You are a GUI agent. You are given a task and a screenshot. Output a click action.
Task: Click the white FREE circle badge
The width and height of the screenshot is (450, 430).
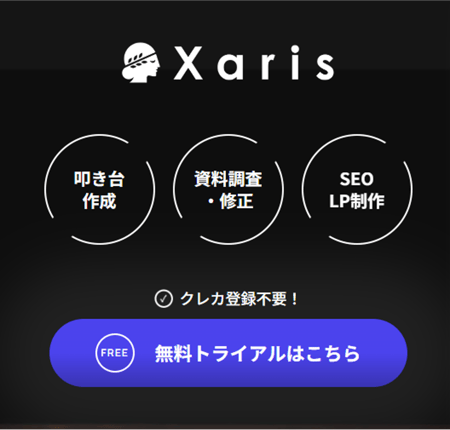115,353
